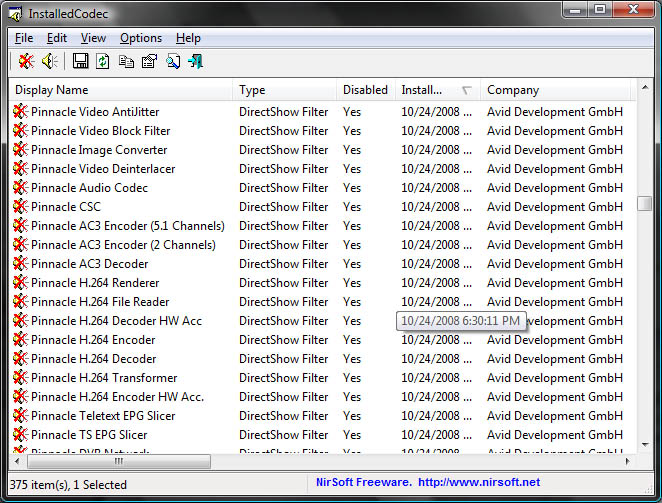Click the install date of Pinnacle Video Block Filter

(x=437, y=131)
